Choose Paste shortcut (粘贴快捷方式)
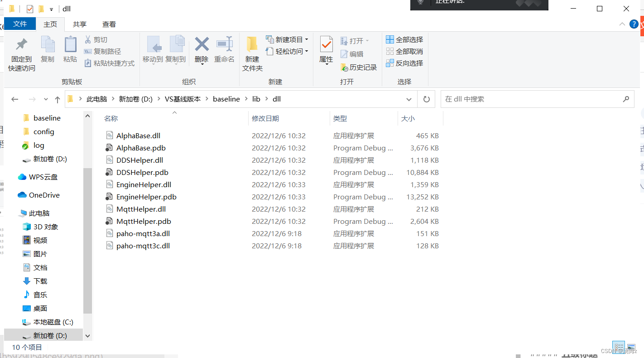The image size is (644, 358). 109,63
